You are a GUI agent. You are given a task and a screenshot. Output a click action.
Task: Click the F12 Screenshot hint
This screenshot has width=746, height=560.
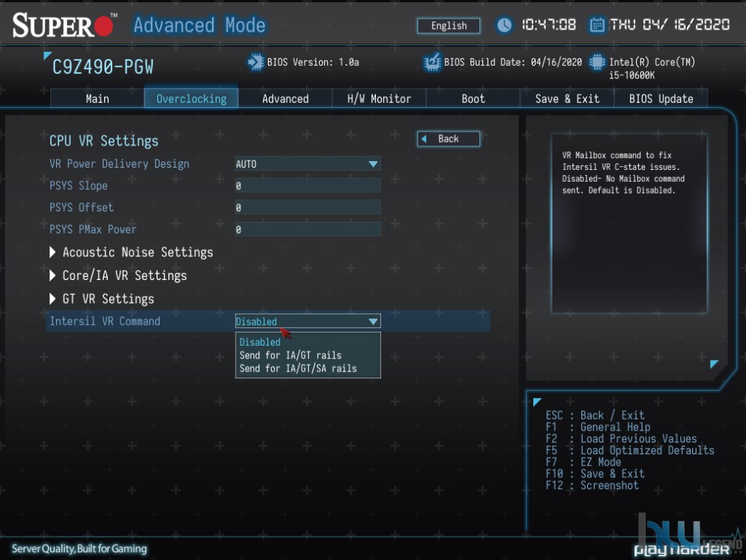coord(592,485)
